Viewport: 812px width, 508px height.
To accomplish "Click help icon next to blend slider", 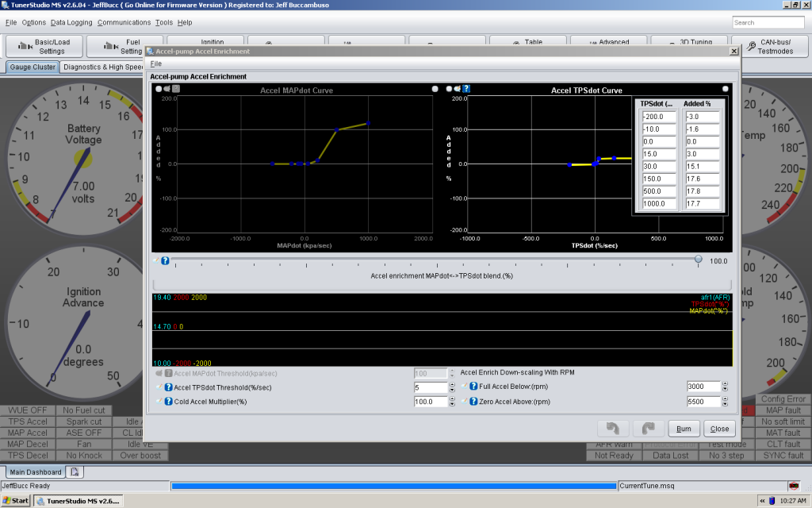I will coord(165,260).
